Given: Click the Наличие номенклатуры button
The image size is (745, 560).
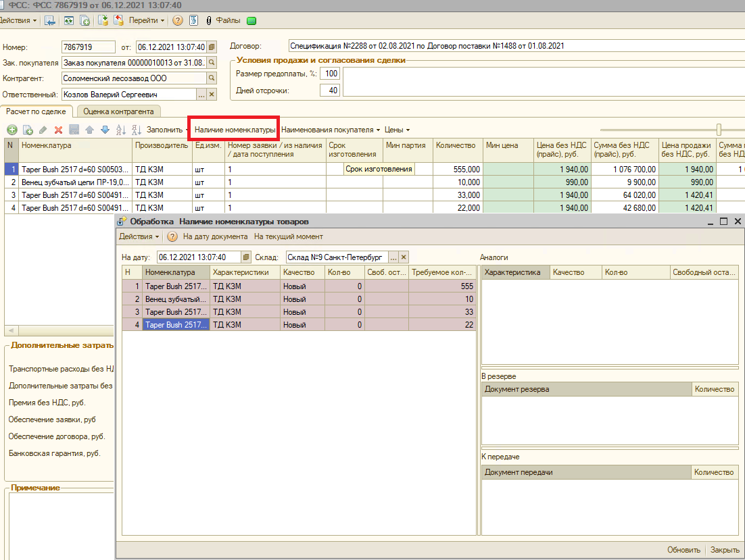Looking at the screenshot, I should [235, 130].
